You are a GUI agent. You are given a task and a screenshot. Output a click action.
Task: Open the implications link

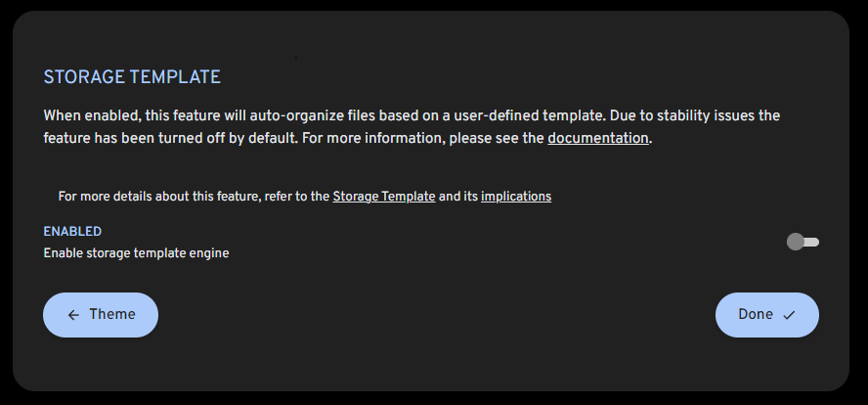pyautogui.click(x=516, y=197)
